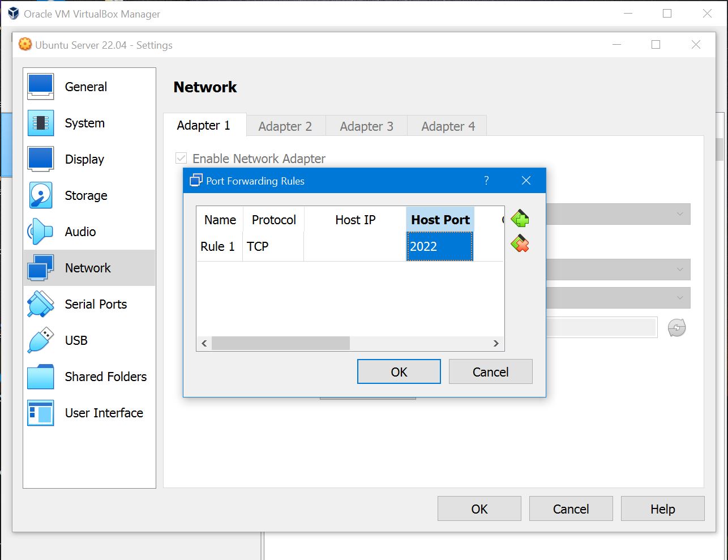Click the Host IP cell of Rule 1

(x=355, y=246)
